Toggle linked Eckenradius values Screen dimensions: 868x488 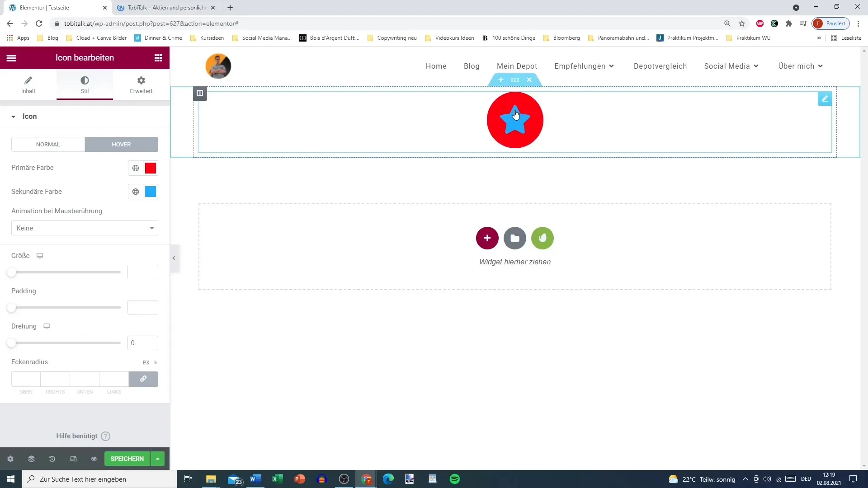[x=143, y=379]
